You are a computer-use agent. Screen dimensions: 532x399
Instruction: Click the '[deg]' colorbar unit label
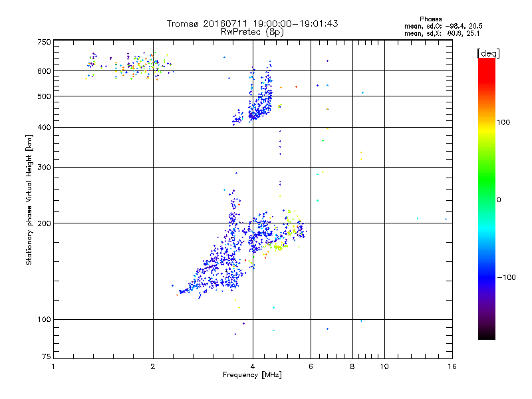[x=488, y=53]
